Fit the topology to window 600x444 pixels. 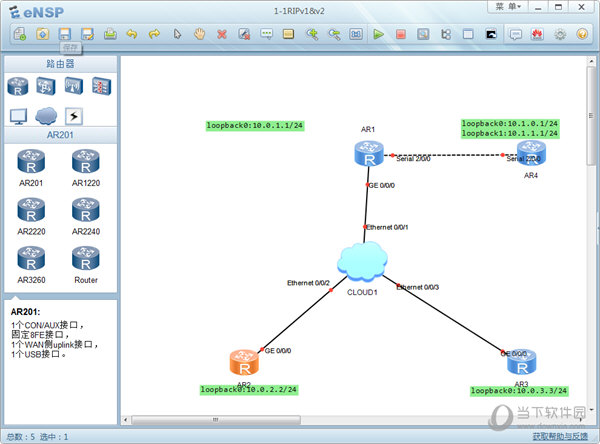click(356, 34)
